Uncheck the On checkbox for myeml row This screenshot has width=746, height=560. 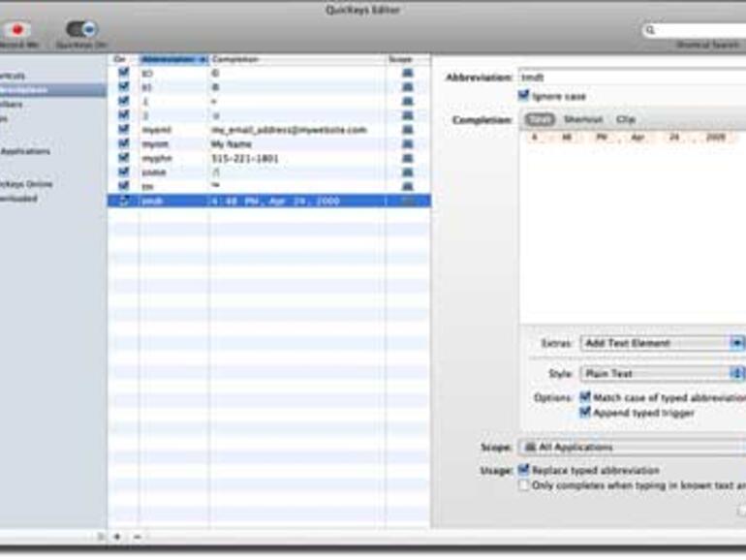[x=123, y=129]
